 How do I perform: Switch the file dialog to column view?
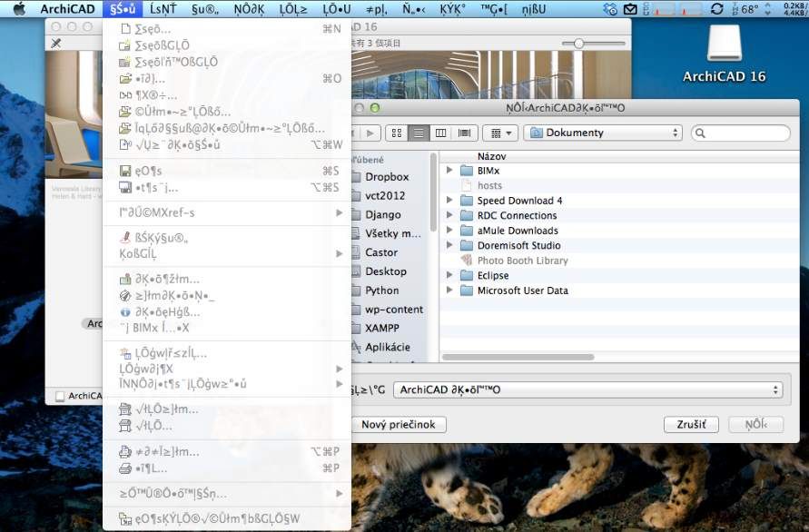click(x=440, y=133)
